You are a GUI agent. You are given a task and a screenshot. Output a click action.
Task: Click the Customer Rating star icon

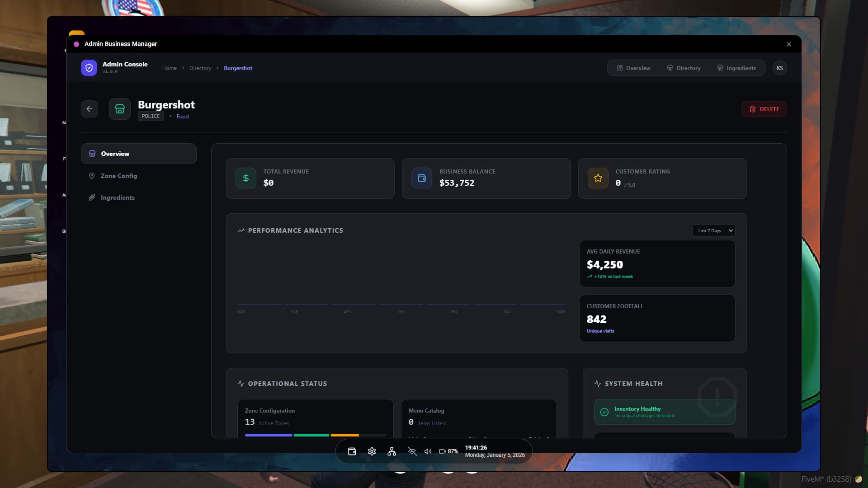tap(598, 178)
